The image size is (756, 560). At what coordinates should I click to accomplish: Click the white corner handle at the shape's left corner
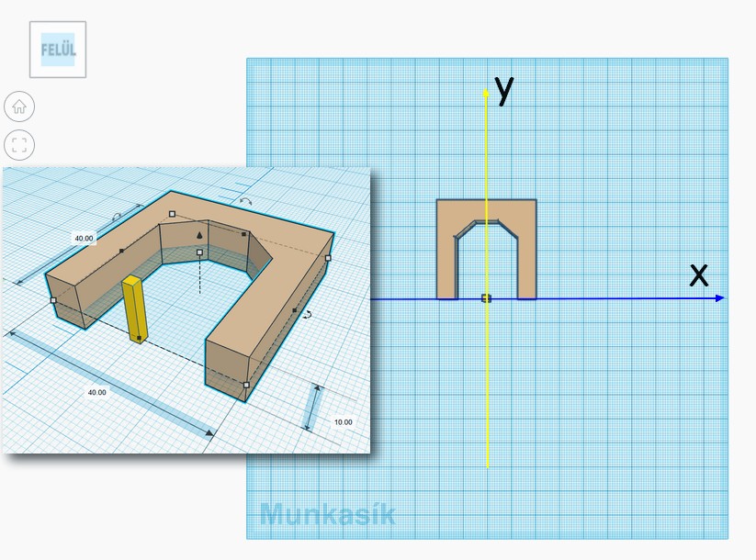tap(53, 299)
